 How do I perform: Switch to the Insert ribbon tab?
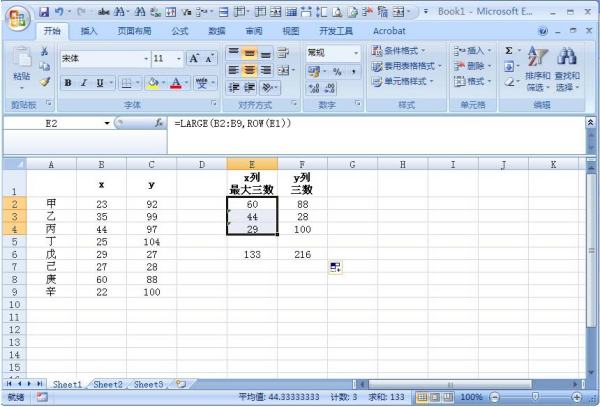click(89, 31)
